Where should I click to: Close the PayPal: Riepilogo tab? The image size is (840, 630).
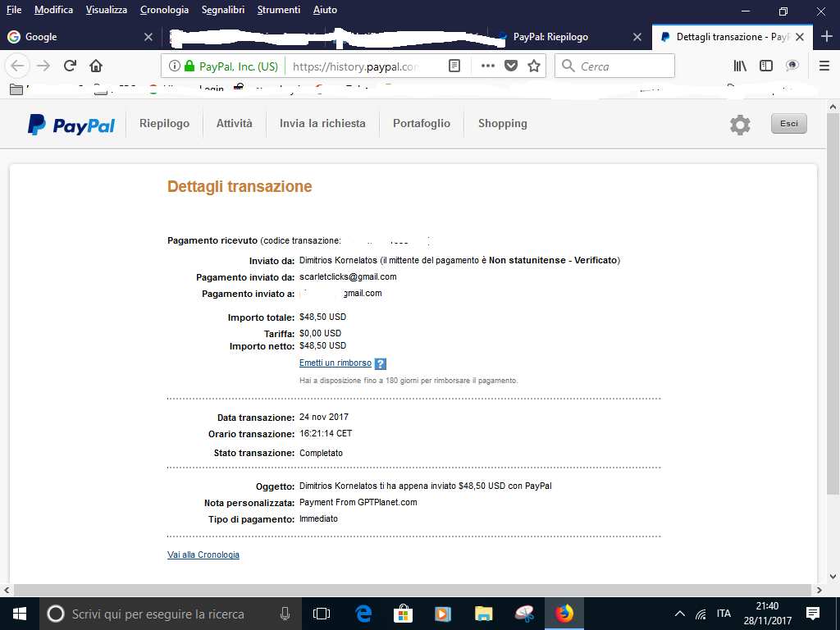tap(637, 36)
